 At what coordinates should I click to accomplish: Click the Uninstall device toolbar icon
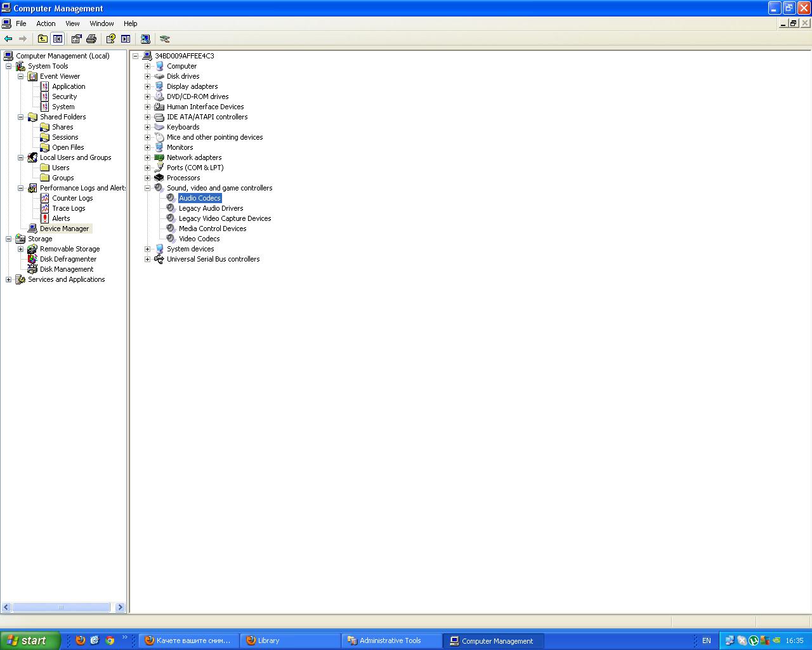[165, 39]
